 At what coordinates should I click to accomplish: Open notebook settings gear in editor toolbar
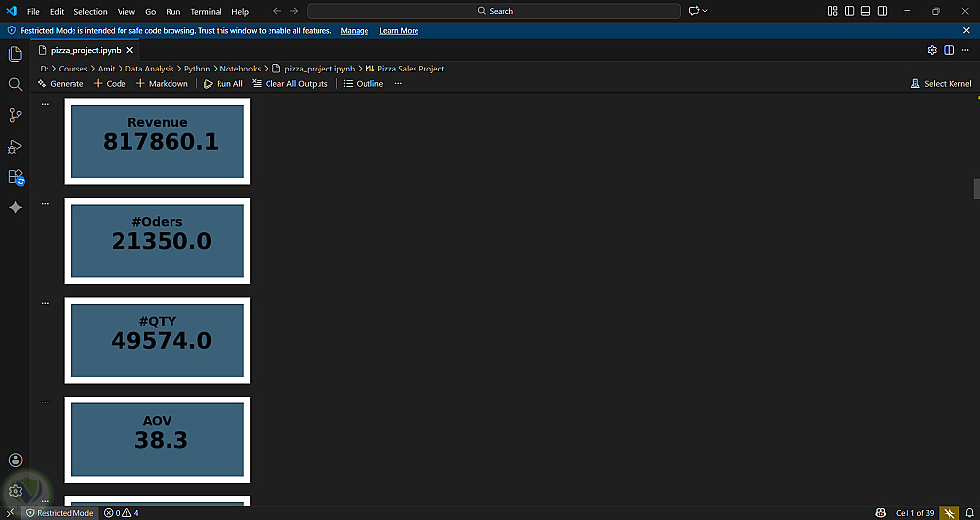coord(932,50)
